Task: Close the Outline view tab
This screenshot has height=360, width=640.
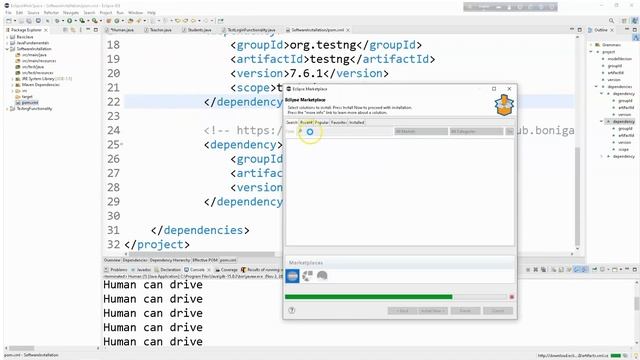Action: tap(612, 30)
